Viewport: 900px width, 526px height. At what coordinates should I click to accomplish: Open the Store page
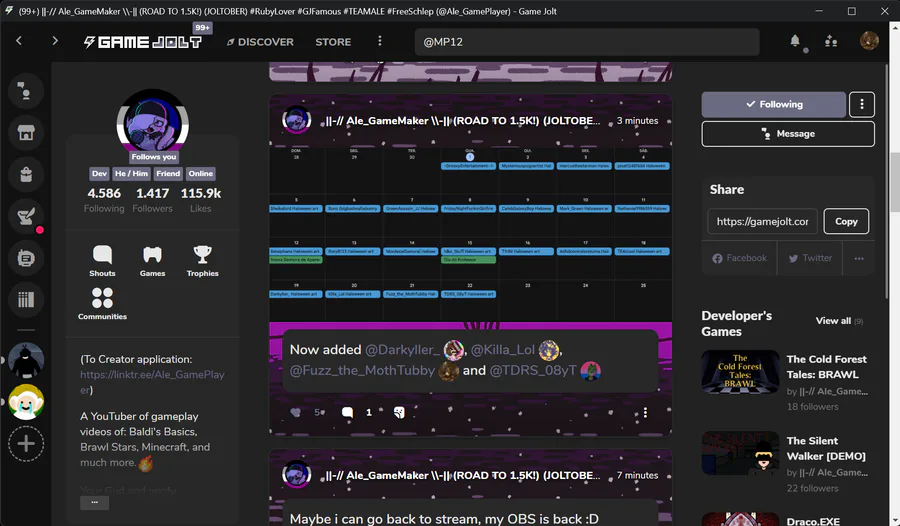(333, 42)
